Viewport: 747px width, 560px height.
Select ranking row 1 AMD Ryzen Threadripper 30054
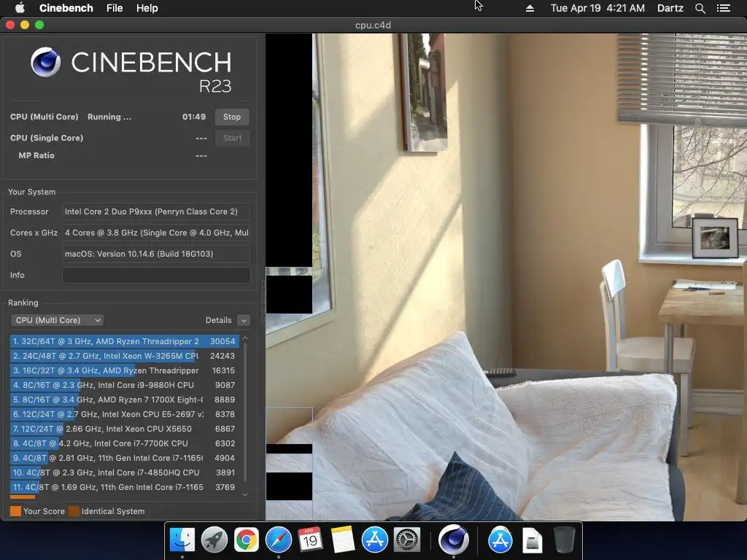click(x=124, y=341)
